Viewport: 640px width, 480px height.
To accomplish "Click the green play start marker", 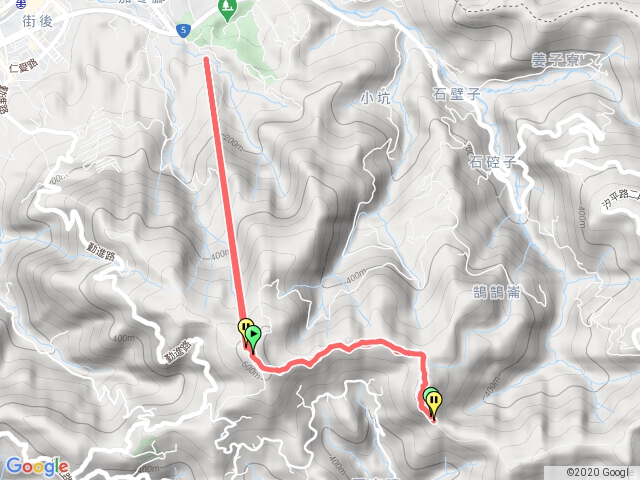I will point(253,336).
